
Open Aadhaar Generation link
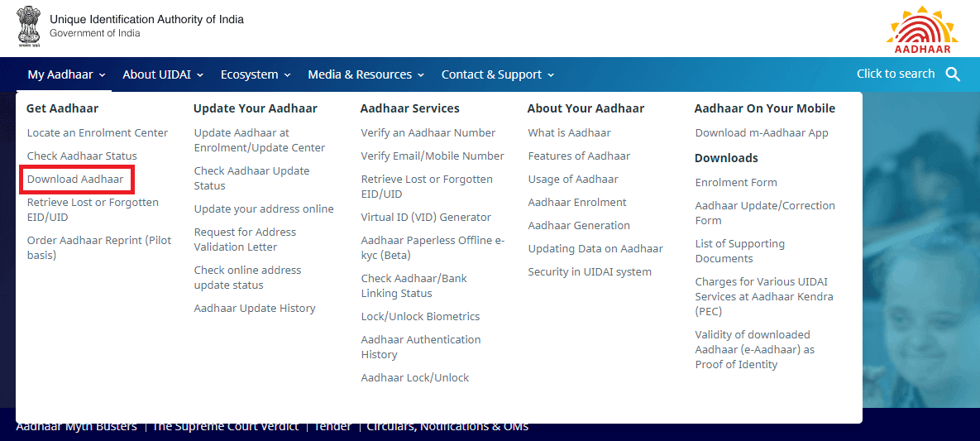coord(579,225)
